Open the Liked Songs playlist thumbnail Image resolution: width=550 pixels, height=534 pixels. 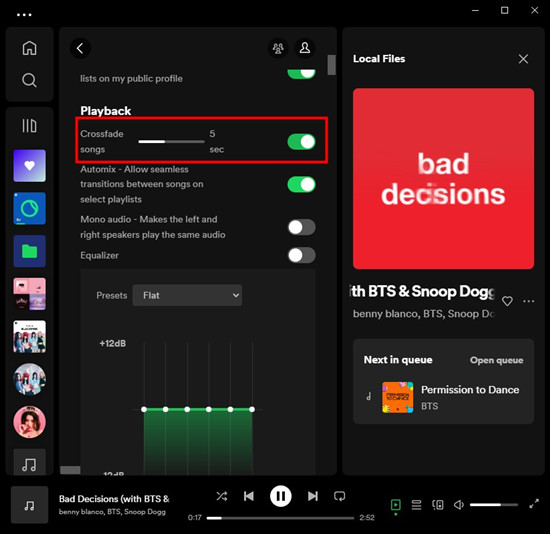tap(29, 166)
